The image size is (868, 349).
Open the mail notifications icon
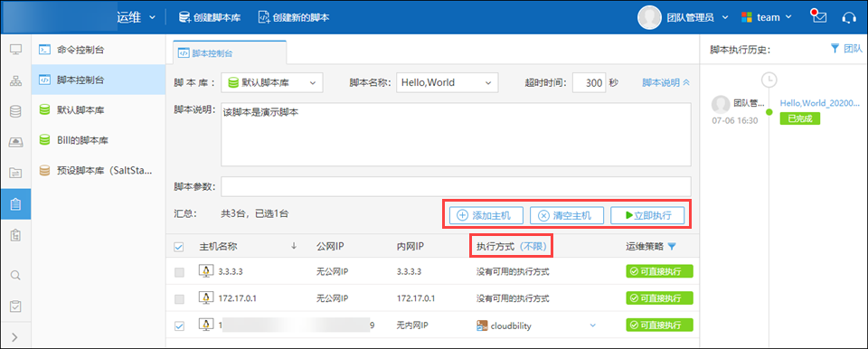tap(819, 16)
